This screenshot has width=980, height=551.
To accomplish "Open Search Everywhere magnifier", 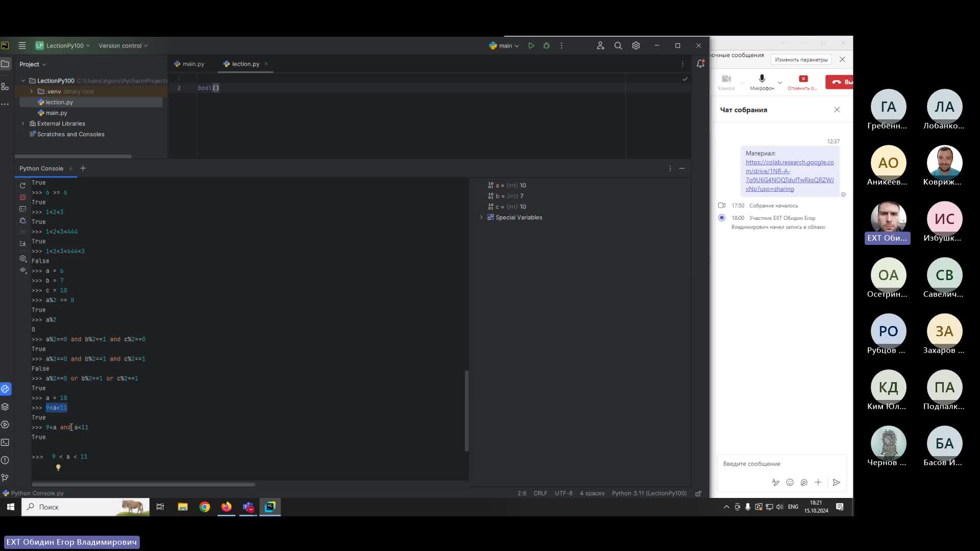I will [618, 45].
